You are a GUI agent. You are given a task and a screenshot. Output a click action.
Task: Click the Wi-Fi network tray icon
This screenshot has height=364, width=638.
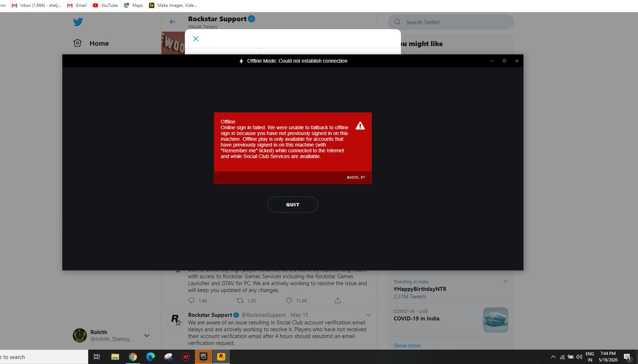point(562,357)
